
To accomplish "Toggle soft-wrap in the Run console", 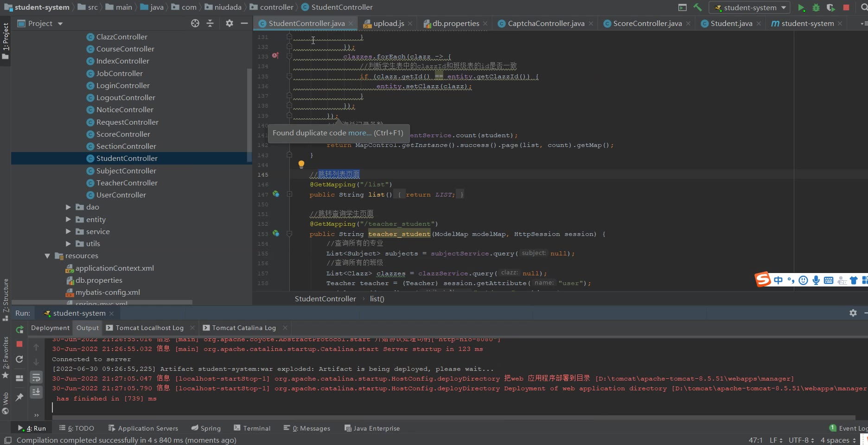I will coord(36,377).
